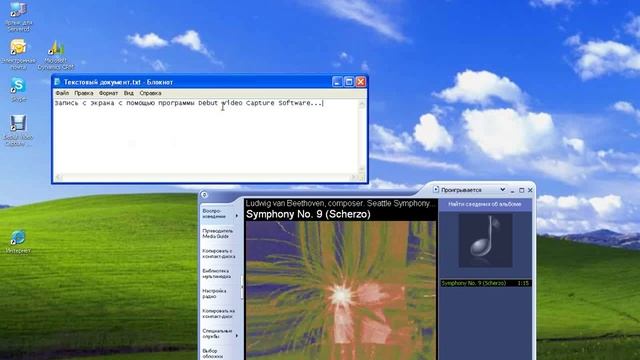The height and width of the screenshot is (360, 640).
Task: Click the Symphony No. 9 (Scherzo) title heading
Action: pyautogui.click(x=308, y=214)
